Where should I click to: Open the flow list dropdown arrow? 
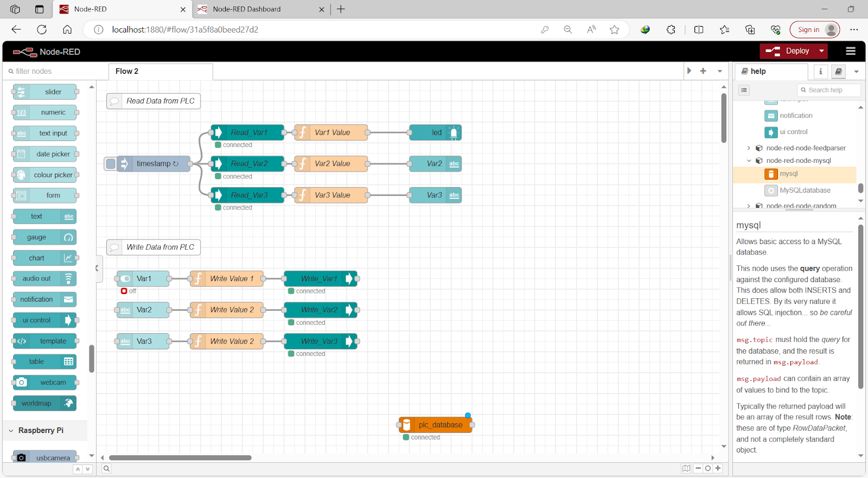pyautogui.click(x=720, y=71)
